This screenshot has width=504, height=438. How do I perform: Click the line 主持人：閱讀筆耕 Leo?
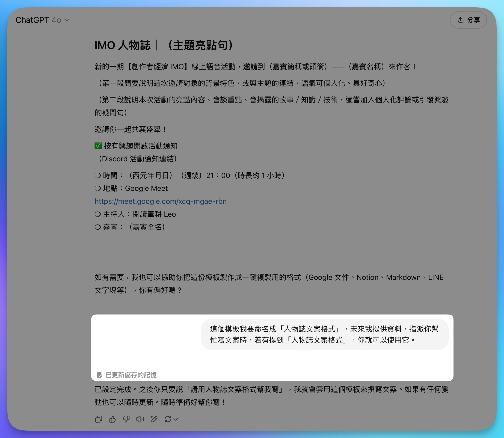135,214
